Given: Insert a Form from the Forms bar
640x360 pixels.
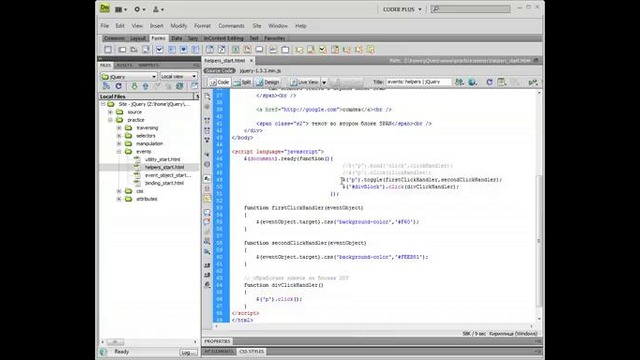Looking at the screenshot, I should (x=108, y=50).
